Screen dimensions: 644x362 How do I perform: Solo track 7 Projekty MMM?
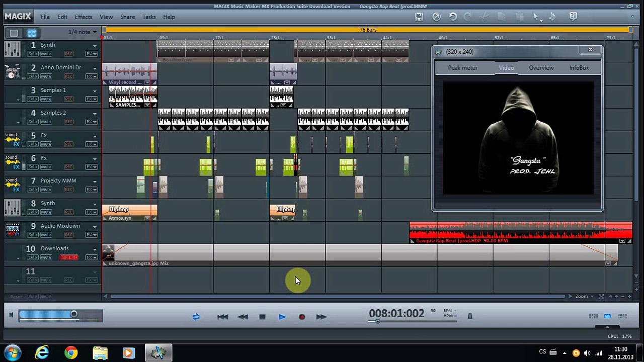(33, 190)
